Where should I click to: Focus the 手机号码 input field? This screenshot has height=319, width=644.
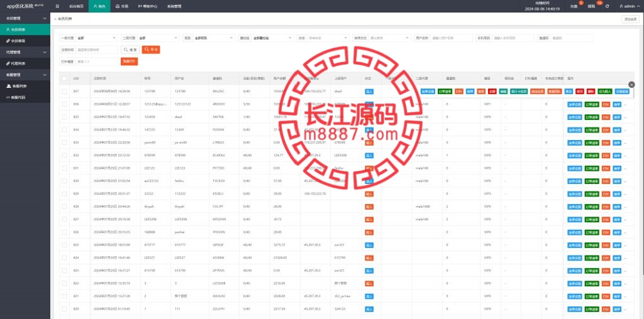coord(513,38)
